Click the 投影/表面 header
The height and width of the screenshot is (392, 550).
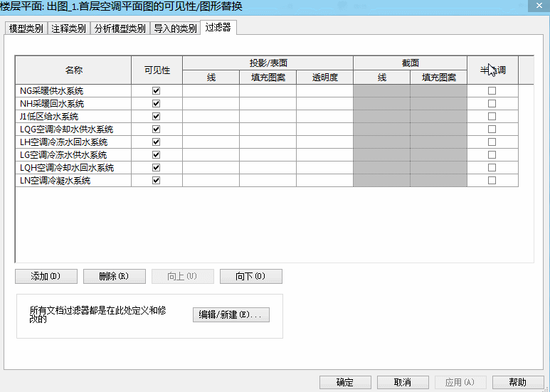point(268,63)
